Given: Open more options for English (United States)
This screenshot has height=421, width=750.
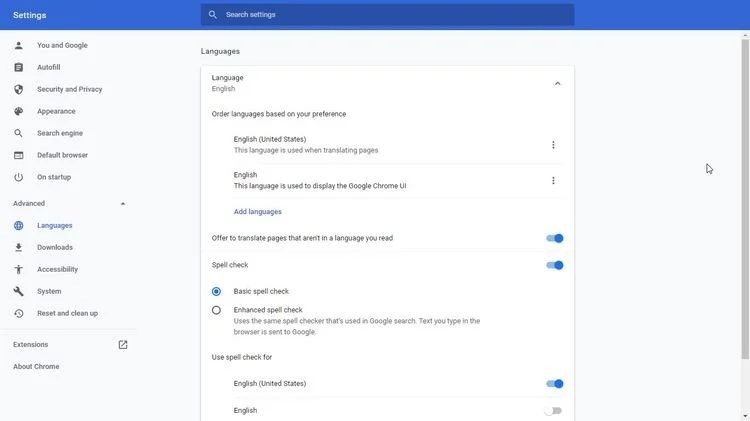Looking at the screenshot, I should coord(553,145).
